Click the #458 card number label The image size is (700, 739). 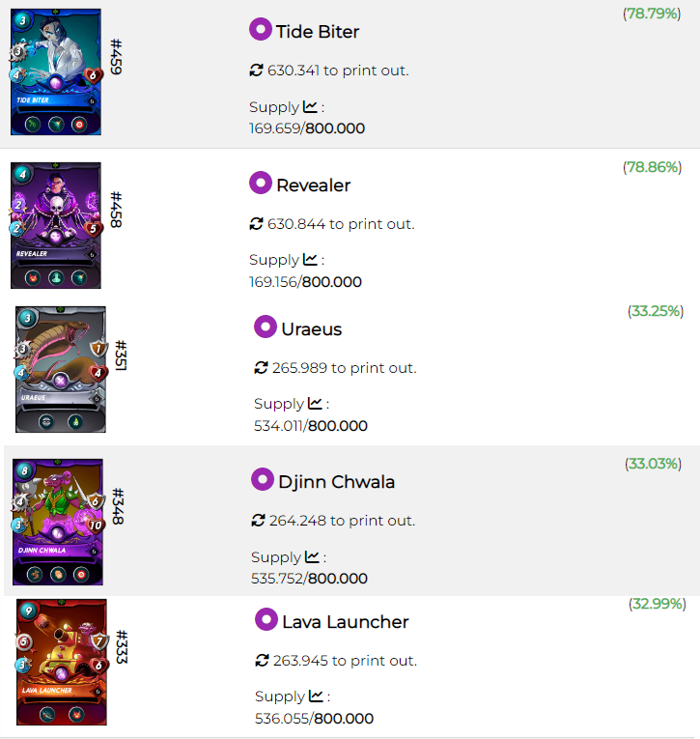pos(117,210)
